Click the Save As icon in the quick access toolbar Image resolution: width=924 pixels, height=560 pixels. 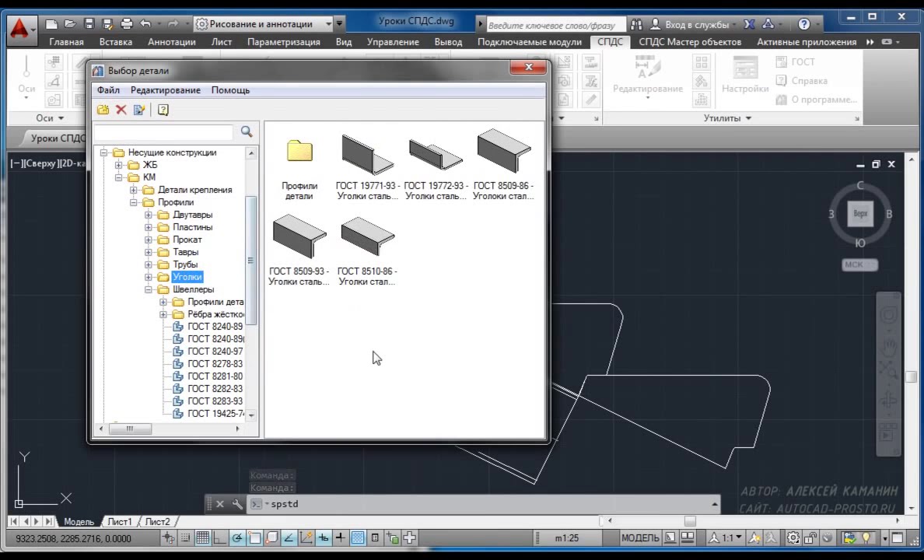pos(107,24)
